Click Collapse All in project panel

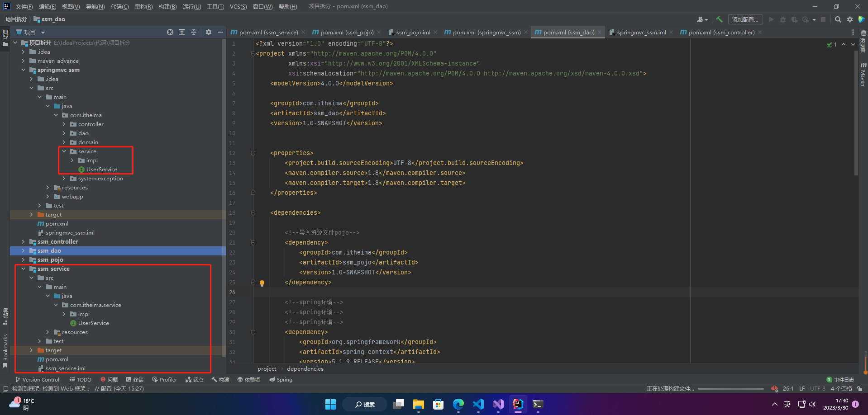tap(194, 32)
